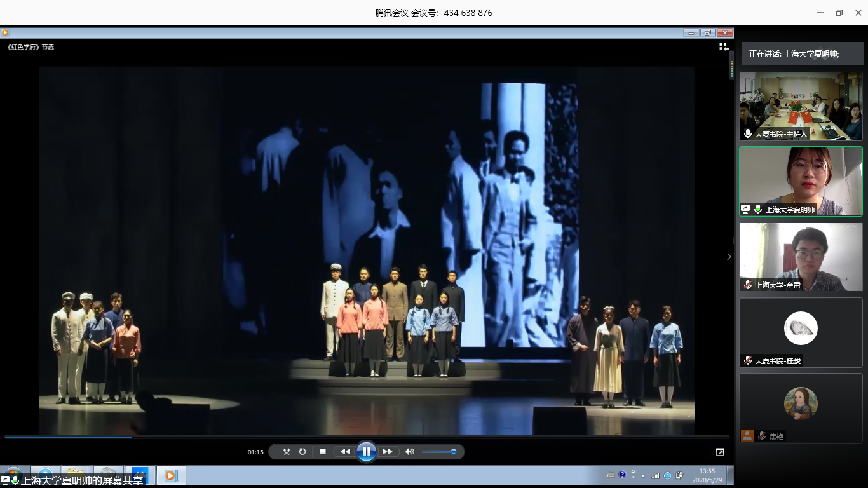This screenshot has height=488, width=868.
Task: Click the network signal tray icon
Action: [655, 475]
